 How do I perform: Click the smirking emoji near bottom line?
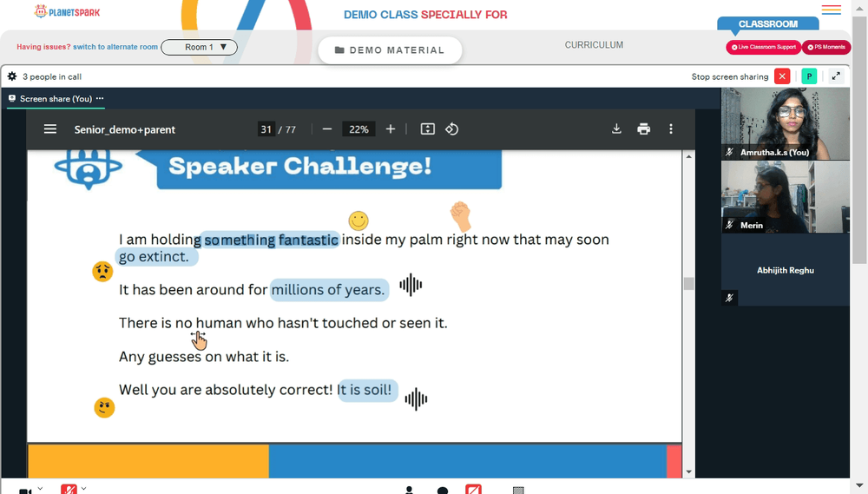point(104,407)
